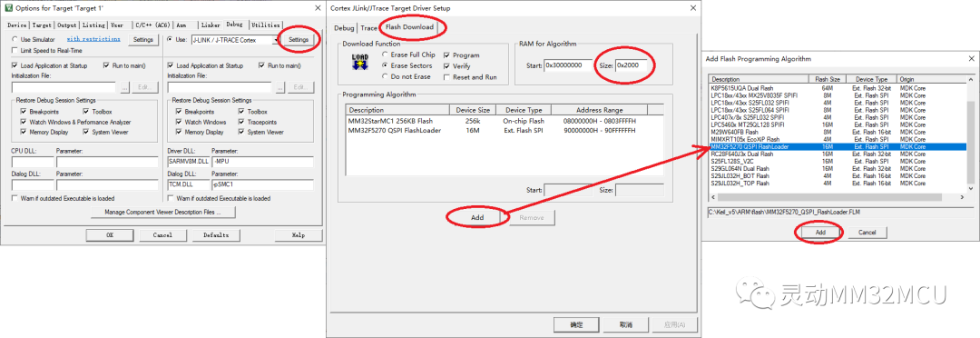980x338 pixels.
Task: Click 确定 button in Driver Setup
Action: [x=576, y=325]
